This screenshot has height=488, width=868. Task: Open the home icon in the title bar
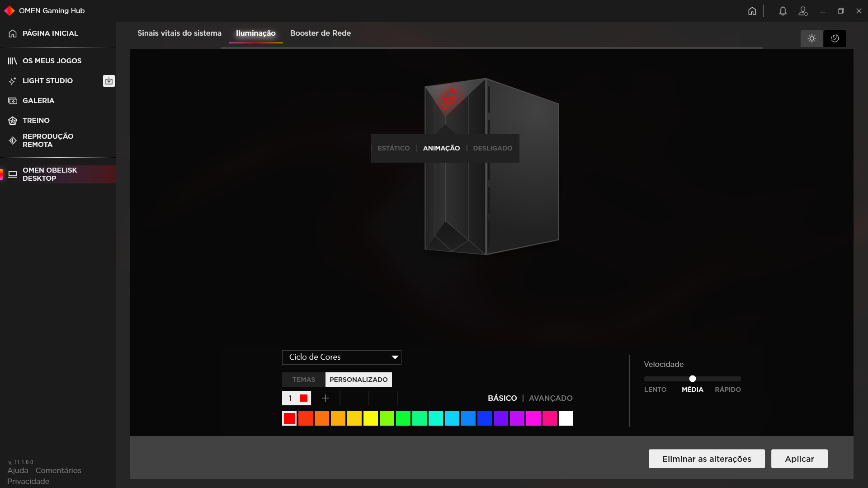click(752, 11)
